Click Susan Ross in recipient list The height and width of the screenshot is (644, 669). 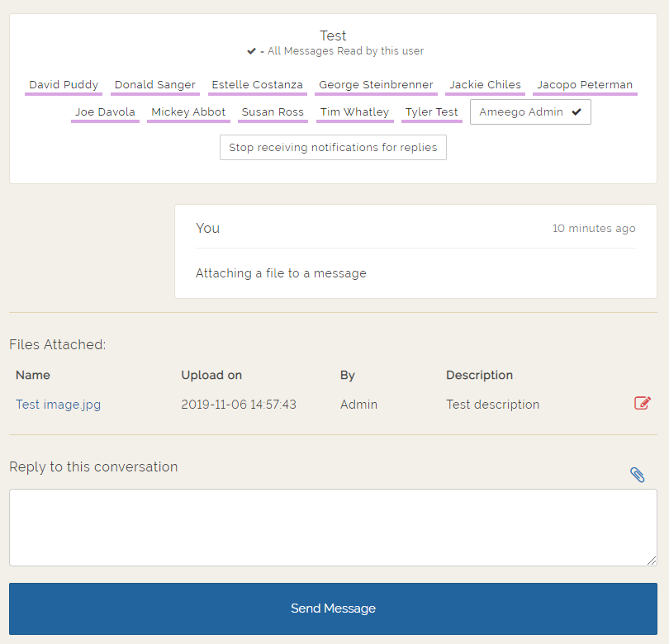click(273, 112)
